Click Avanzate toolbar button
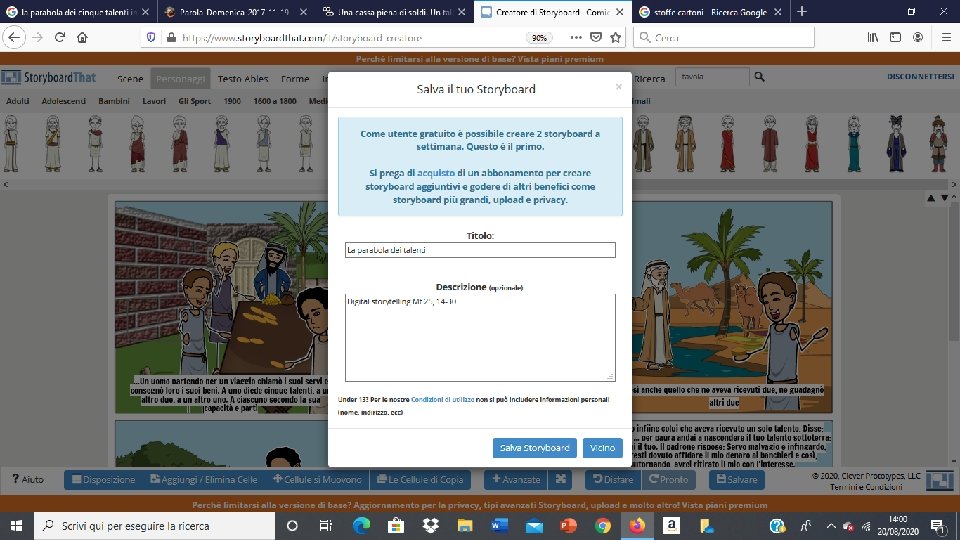The height and width of the screenshot is (540, 960). pos(516,479)
